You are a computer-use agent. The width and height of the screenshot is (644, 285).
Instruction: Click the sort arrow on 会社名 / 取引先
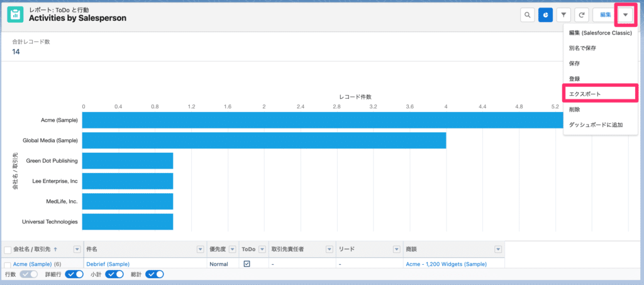(x=55, y=249)
